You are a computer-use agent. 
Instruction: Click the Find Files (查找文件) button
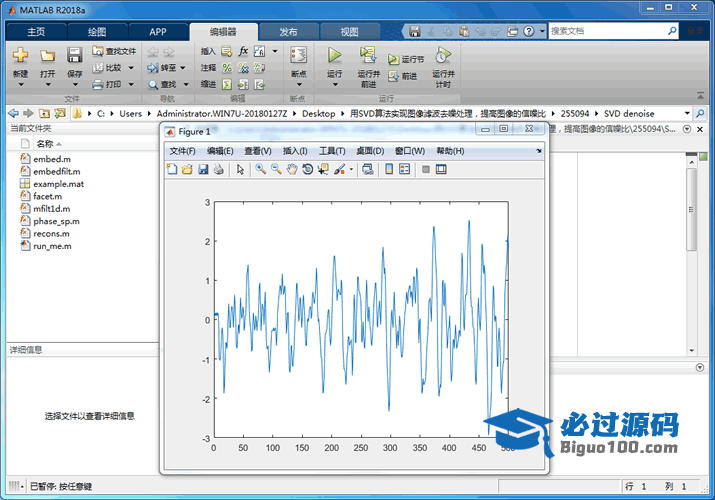pos(114,51)
